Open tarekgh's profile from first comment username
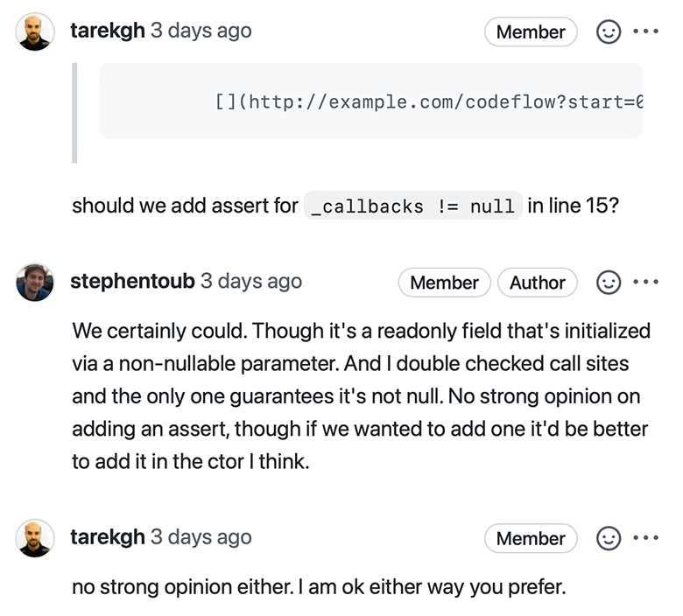 [107, 31]
